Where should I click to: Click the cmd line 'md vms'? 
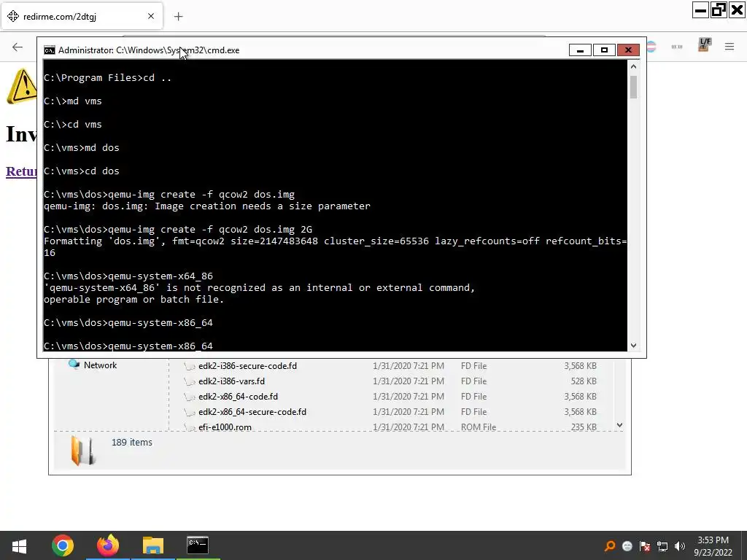(73, 101)
